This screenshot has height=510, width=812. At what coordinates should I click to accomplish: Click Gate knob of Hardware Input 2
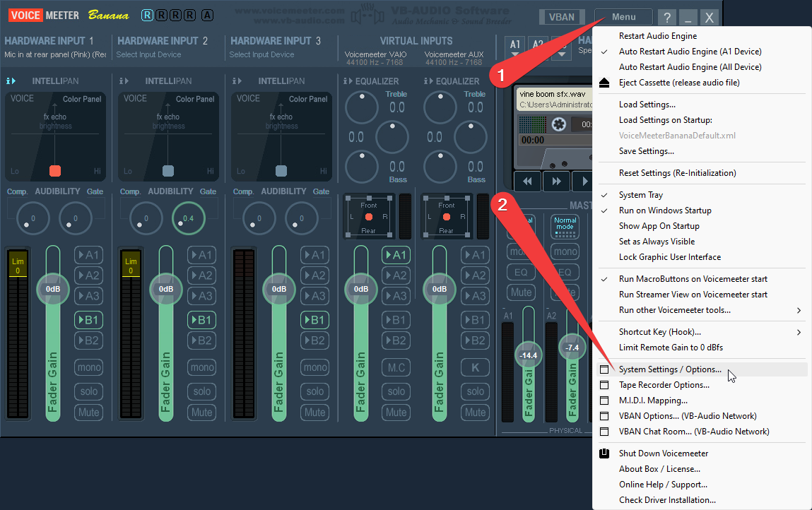[x=189, y=218]
